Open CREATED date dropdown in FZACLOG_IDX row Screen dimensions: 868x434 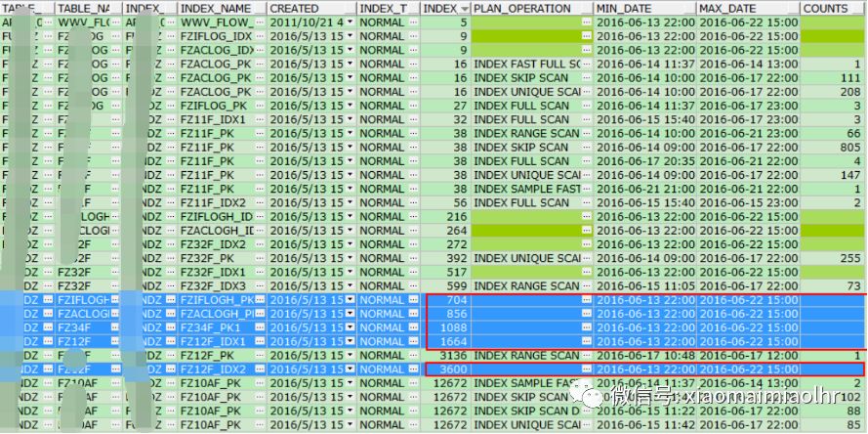351,50
